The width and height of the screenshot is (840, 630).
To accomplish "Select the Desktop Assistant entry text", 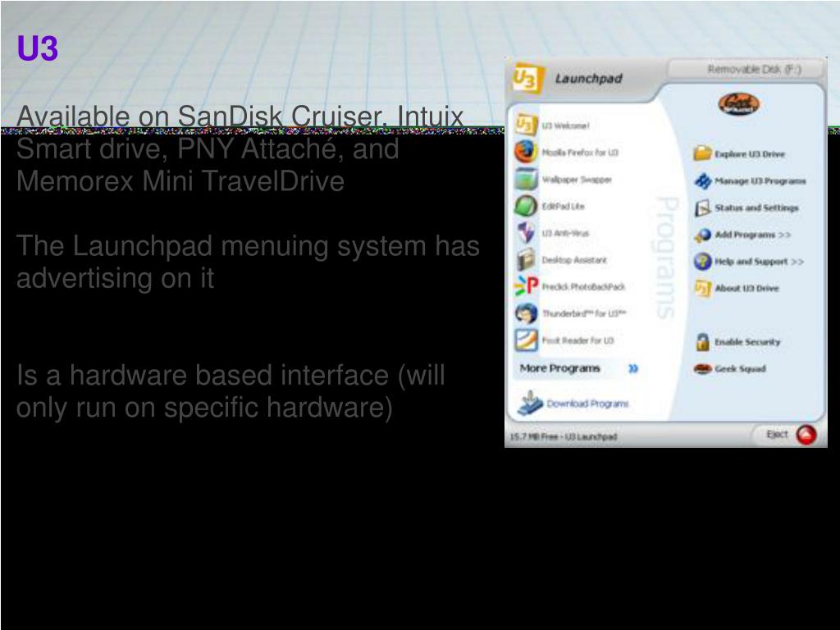I will point(574,260).
